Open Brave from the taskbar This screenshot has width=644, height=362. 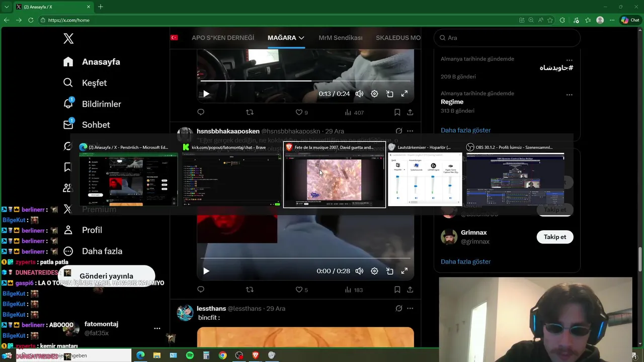coord(255,355)
